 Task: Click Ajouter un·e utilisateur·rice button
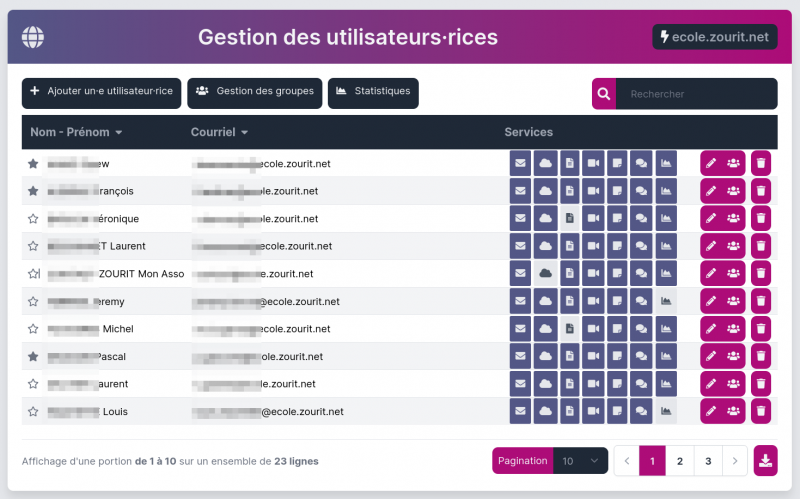[101, 92]
